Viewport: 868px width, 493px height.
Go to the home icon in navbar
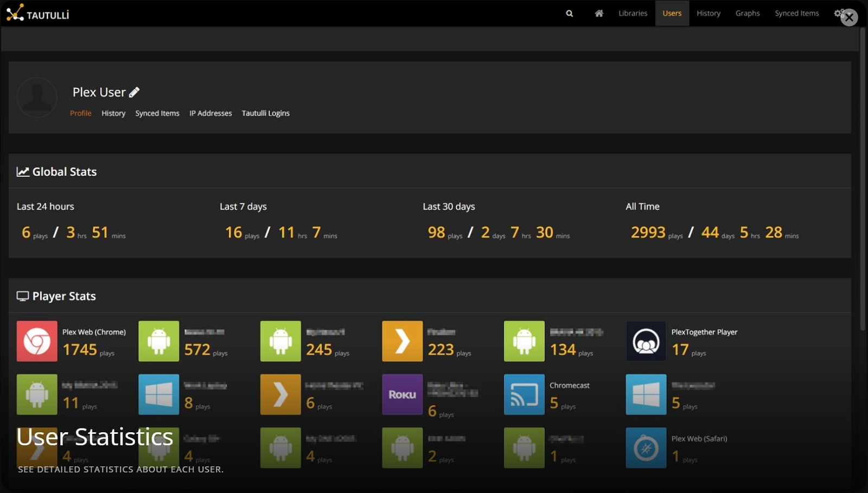point(599,14)
